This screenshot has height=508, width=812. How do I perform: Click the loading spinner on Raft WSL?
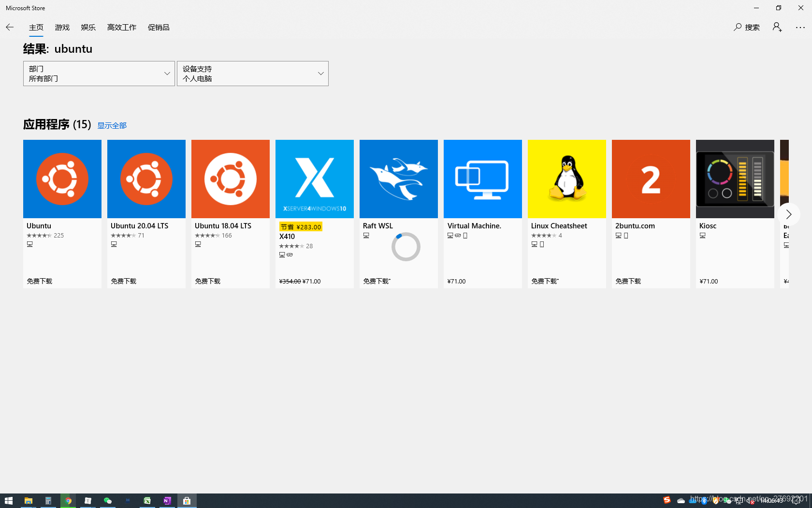coord(406,247)
